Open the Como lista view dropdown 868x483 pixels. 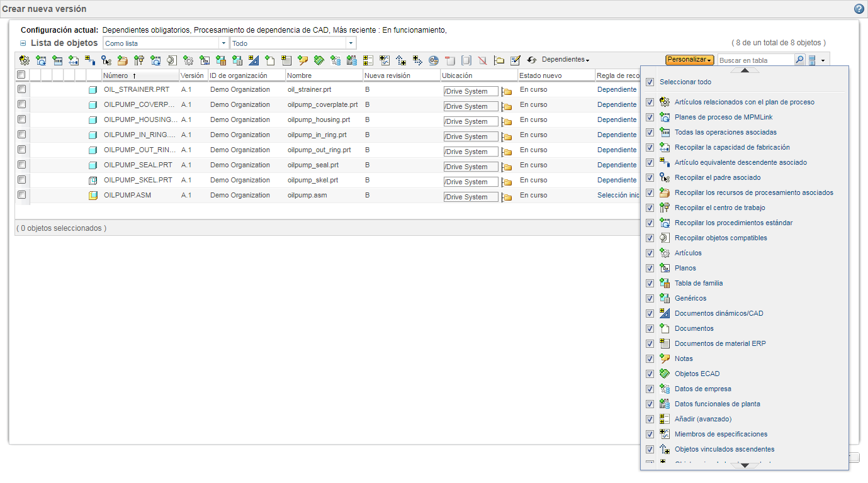[223, 43]
